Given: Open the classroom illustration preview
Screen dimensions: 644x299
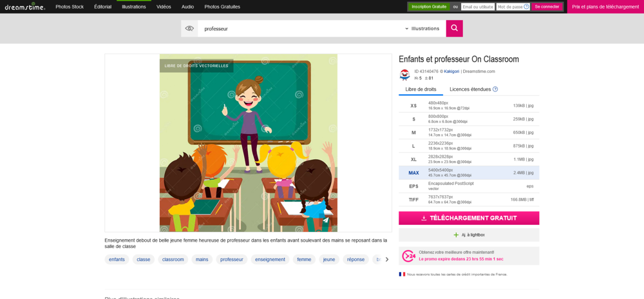Looking at the screenshot, I should coord(249,143).
